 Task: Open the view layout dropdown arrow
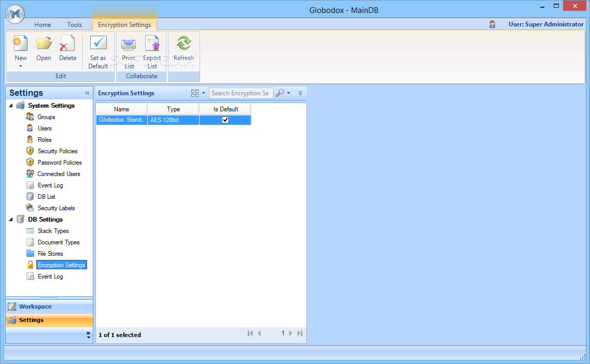pyautogui.click(x=204, y=93)
